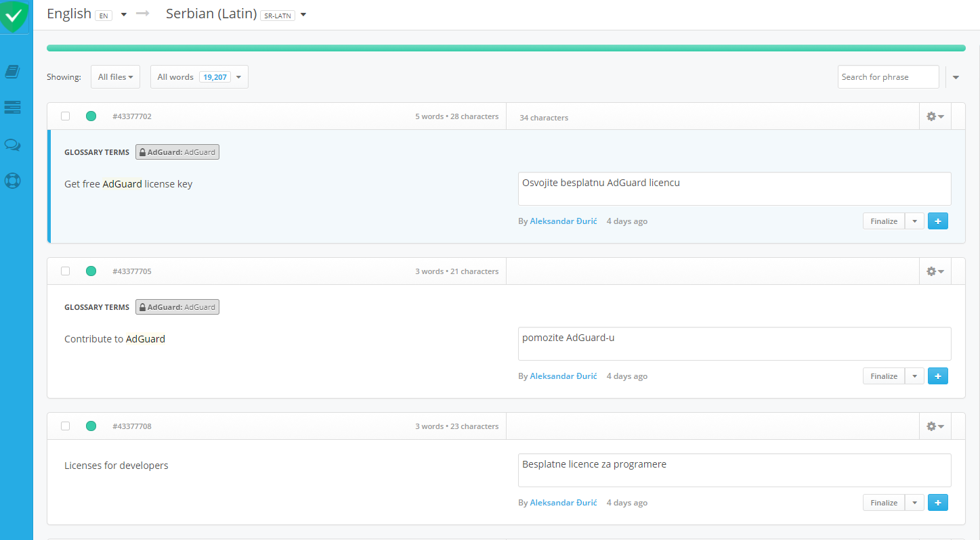The height and width of the screenshot is (540, 980).
Task: Click green status dot of #43377708
Action: pyautogui.click(x=91, y=426)
